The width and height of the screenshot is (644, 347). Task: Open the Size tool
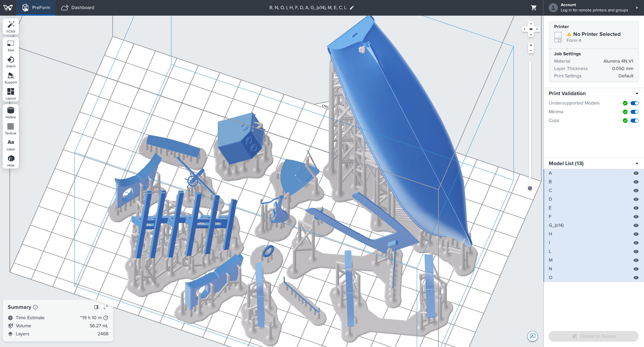11,46
